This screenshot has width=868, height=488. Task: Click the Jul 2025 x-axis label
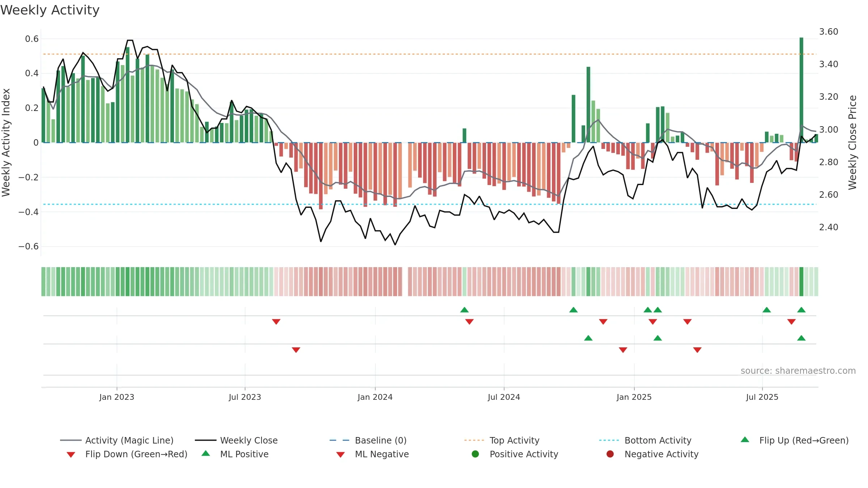click(x=762, y=397)
